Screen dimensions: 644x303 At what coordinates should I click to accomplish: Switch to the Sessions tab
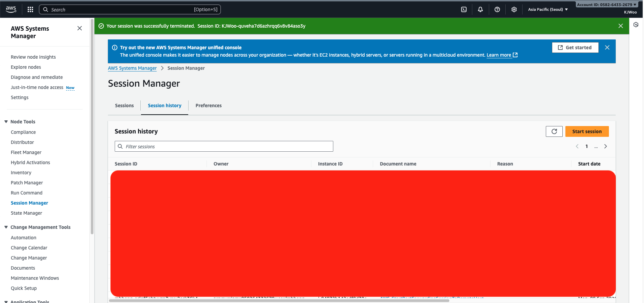point(124,105)
